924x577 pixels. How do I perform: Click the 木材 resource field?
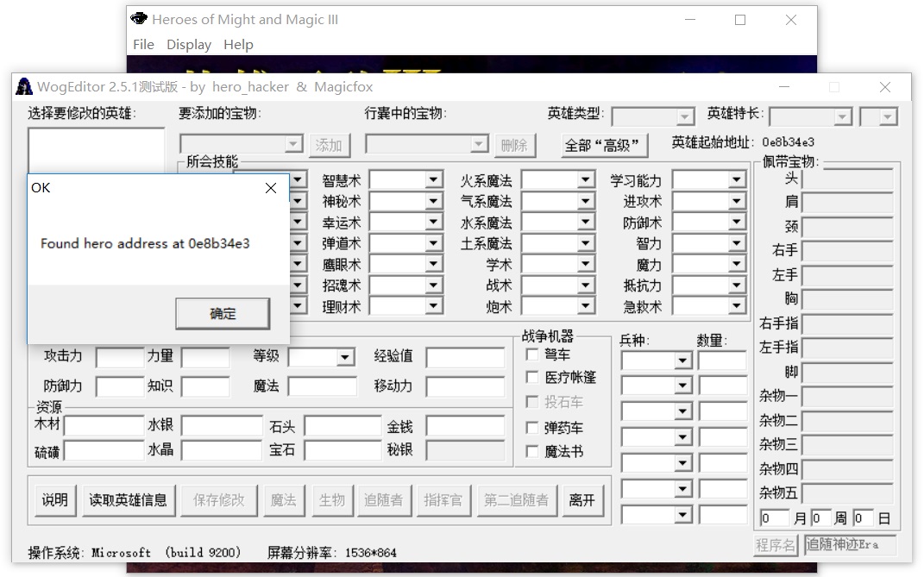tap(104, 425)
